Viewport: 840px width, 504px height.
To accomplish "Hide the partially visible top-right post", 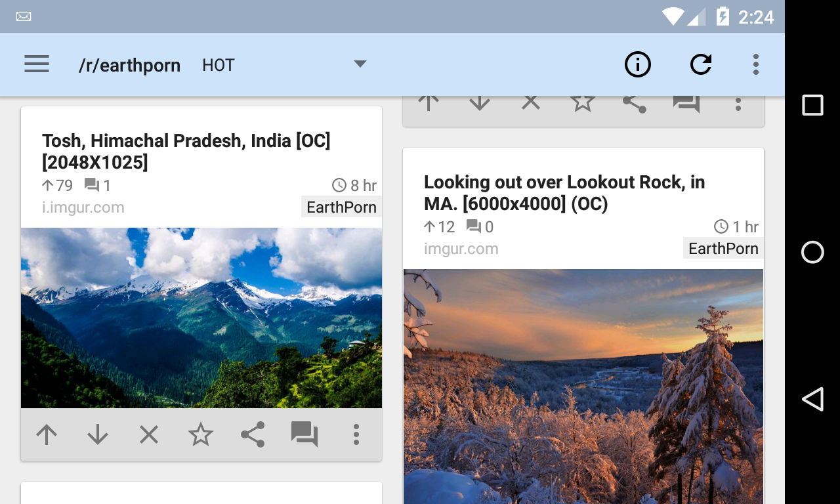I will (531, 103).
